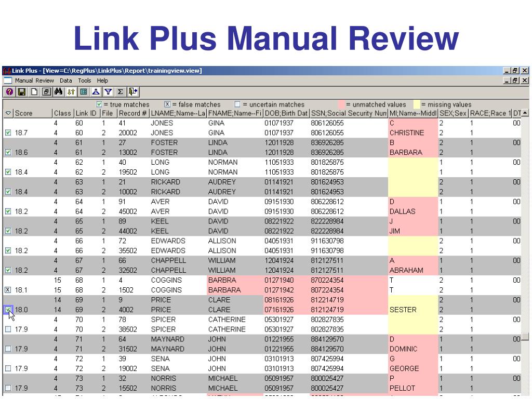Click the pink unmatched values legend swatch
This screenshot has width=532, height=399.
click(x=341, y=104)
